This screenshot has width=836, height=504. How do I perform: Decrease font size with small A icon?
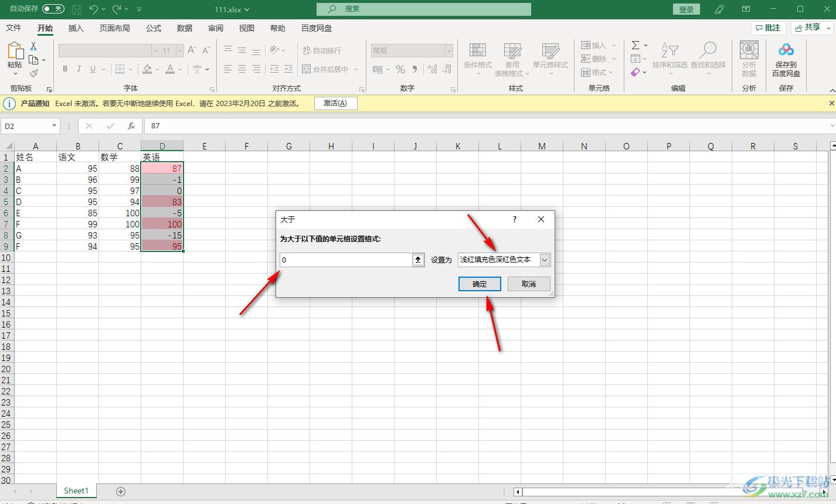(206, 50)
